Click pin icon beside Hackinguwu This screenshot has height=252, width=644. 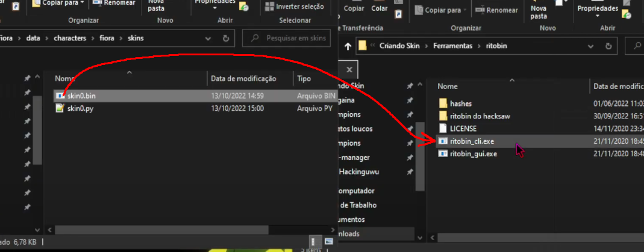click(x=410, y=172)
